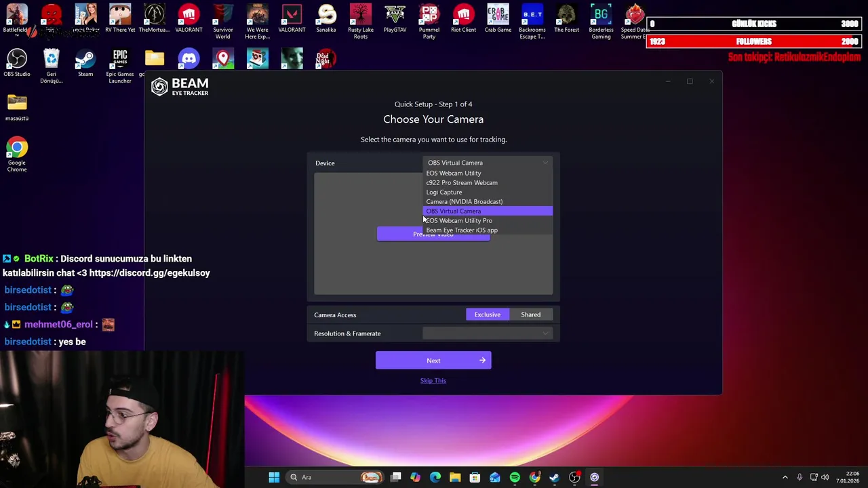
Task: Open Microsoft Edge from the taskbar
Action: (435, 477)
